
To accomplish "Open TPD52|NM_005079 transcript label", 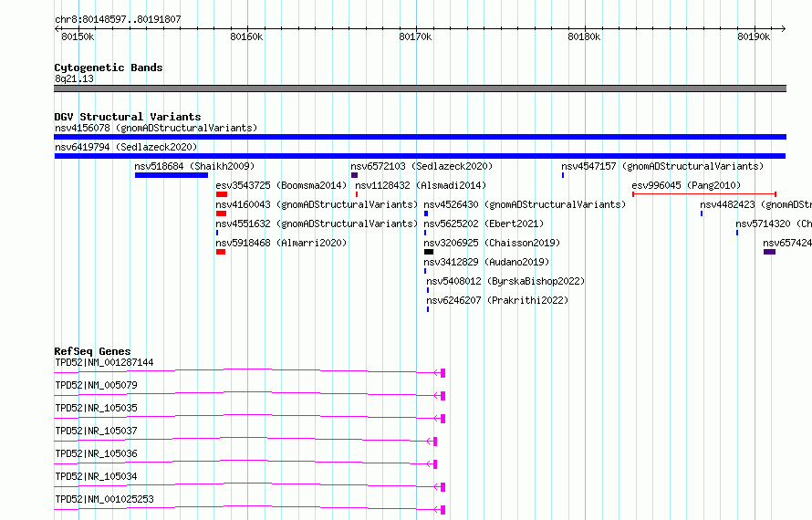I will point(96,385).
